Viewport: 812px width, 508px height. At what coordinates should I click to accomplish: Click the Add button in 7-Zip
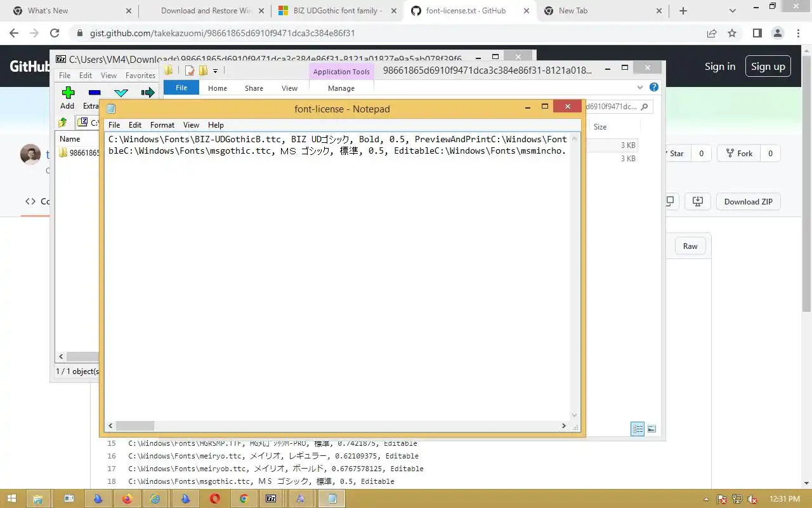(67, 98)
